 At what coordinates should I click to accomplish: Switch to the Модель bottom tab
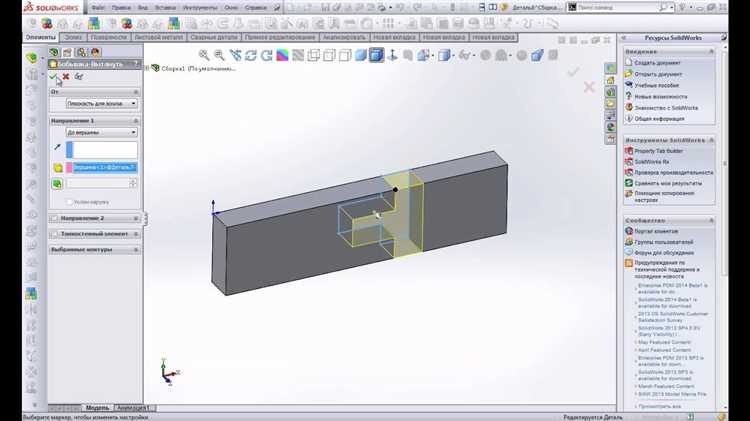pos(97,408)
